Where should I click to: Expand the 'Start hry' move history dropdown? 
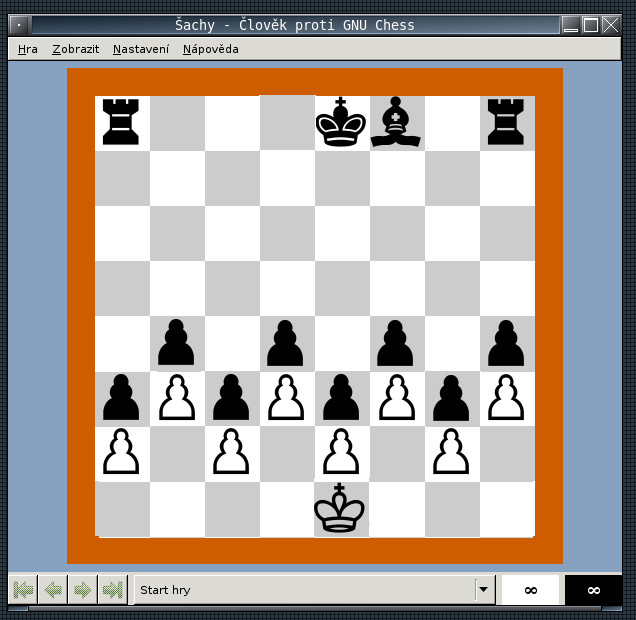pos(483,589)
